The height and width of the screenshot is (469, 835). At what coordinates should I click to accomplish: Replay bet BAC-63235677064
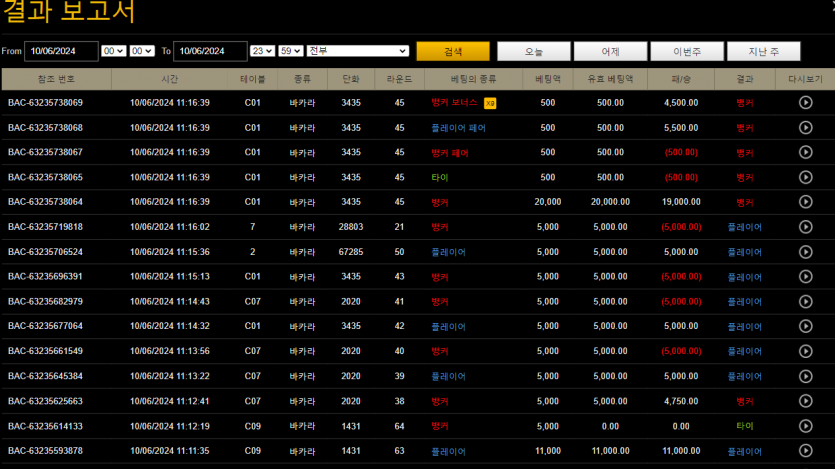(805, 326)
